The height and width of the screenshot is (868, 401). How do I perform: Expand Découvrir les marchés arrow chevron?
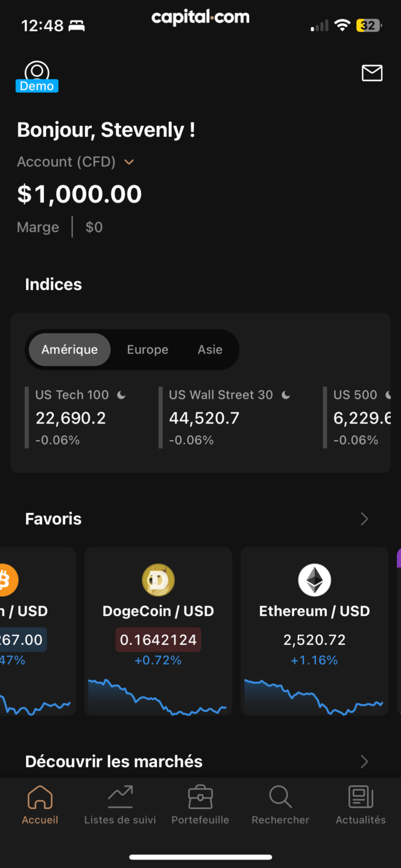(364, 762)
